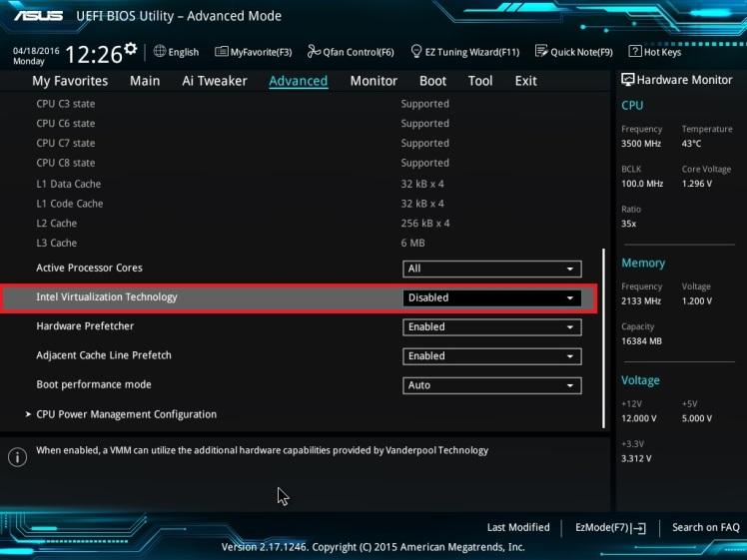Click the memory capacity 16384 MB value
747x560 pixels.
(x=641, y=341)
